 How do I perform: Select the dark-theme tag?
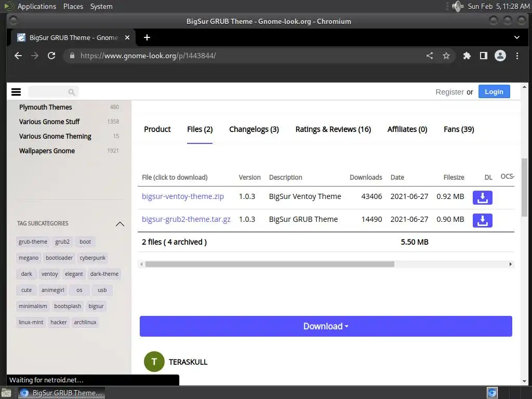[x=104, y=274]
